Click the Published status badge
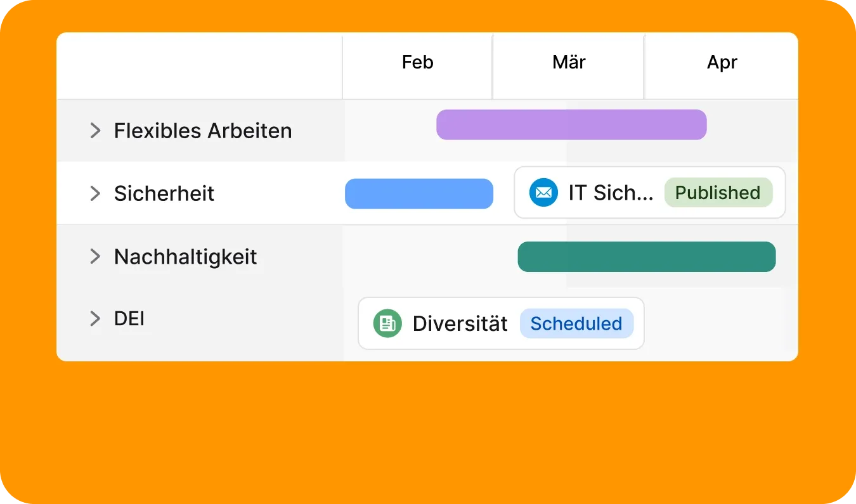The image size is (856, 504). click(718, 193)
